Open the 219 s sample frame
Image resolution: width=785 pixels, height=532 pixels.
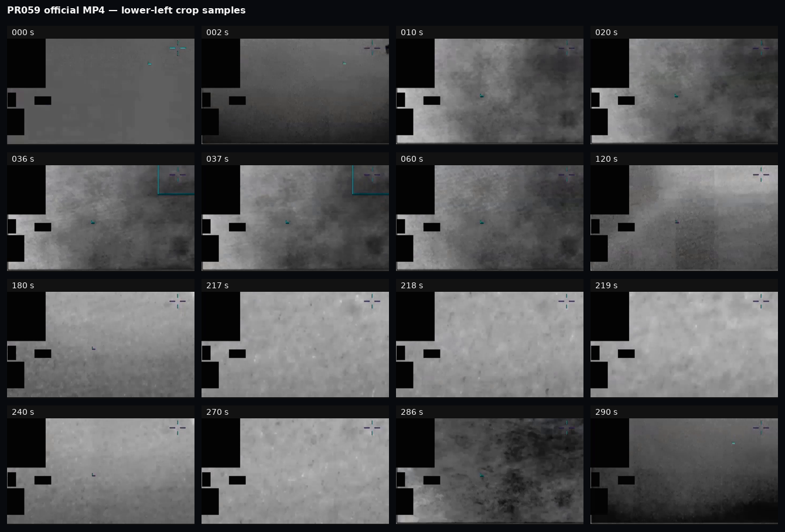(684, 345)
